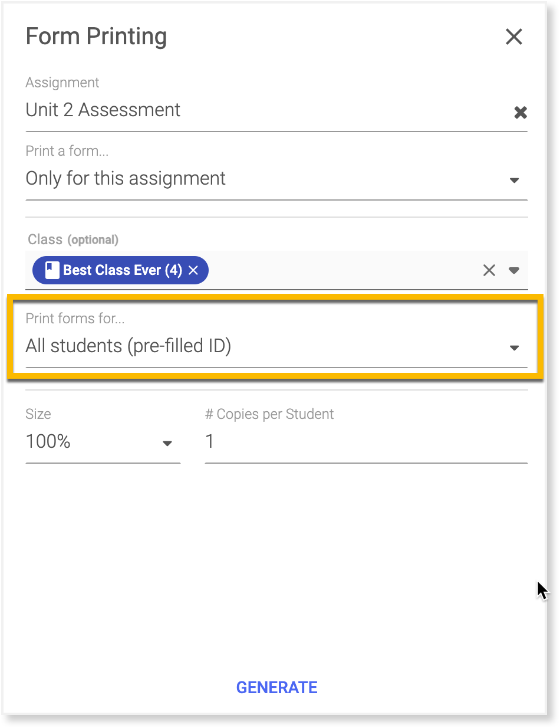Click the Copies per Student field
The width and height of the screenshot is (560, 728).
[366, 441]
